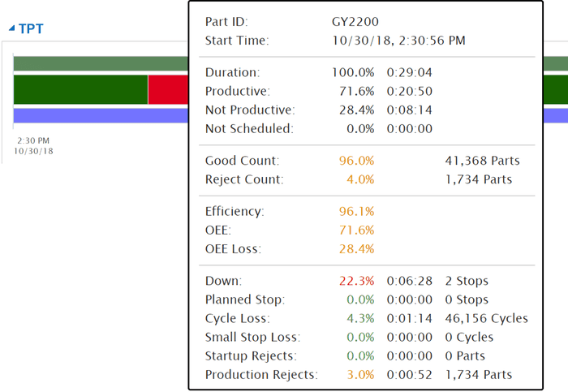Click the Planned Stop label
Viewport: 568px width, 392px height.
[245, 299]
